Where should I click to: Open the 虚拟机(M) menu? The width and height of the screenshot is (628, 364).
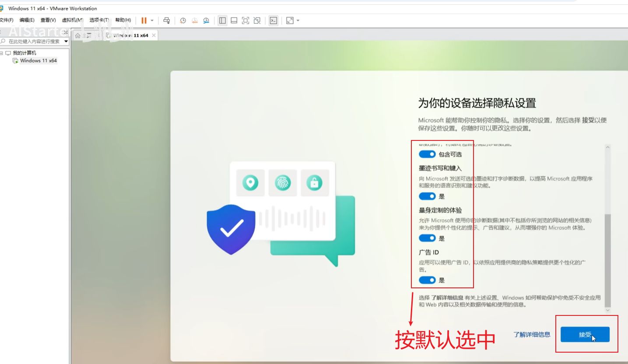[x=72, y=20]
